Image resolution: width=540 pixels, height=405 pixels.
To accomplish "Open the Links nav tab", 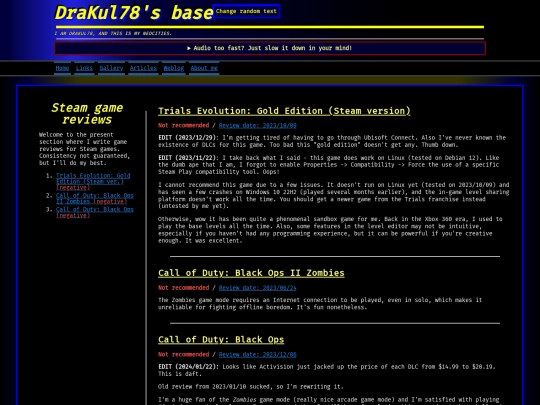I will tap(84, 68).
